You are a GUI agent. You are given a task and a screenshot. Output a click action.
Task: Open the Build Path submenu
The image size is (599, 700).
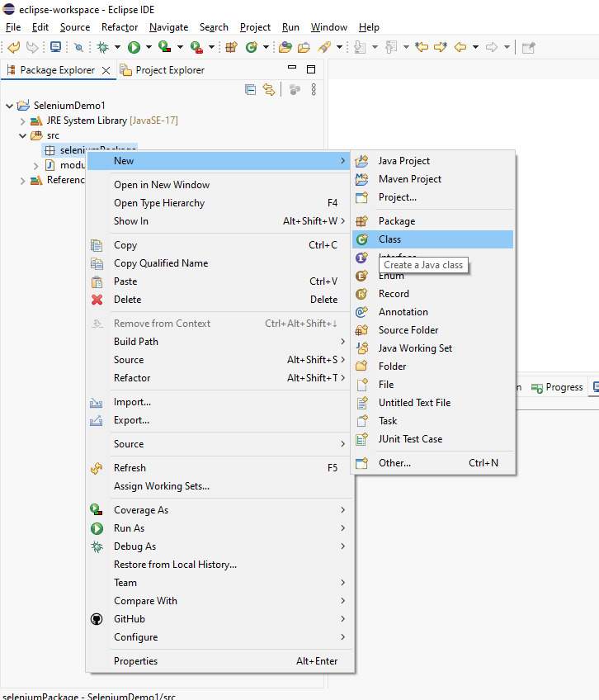[x=219, y=342]
